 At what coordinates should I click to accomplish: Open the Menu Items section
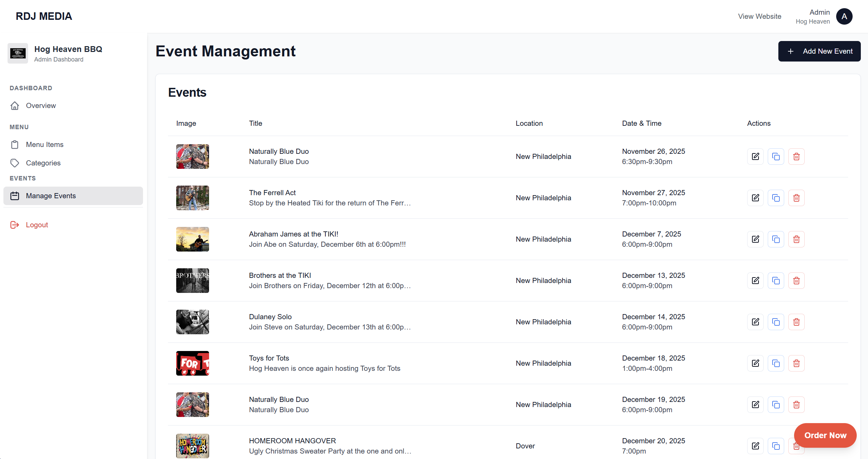[x=45, y=144]
